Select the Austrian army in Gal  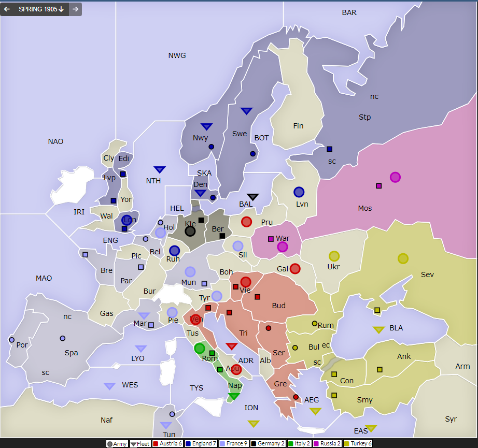coord(295,269)
